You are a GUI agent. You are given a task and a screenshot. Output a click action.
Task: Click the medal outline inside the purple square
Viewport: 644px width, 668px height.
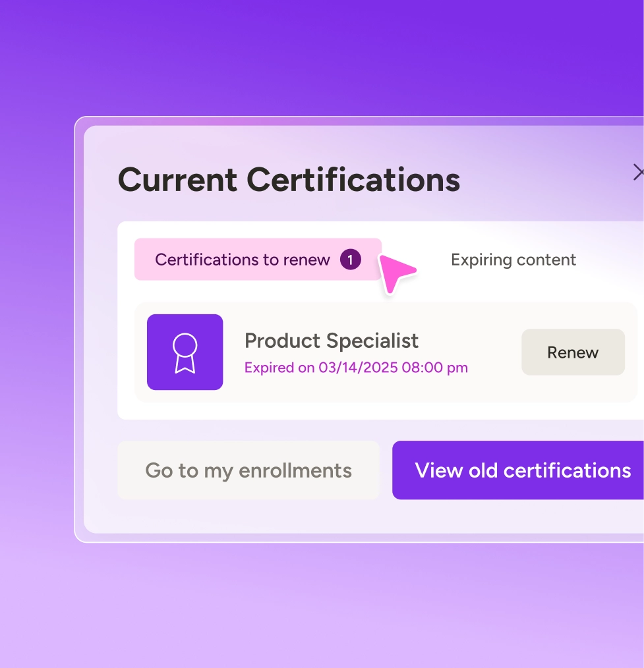(185, 353)
